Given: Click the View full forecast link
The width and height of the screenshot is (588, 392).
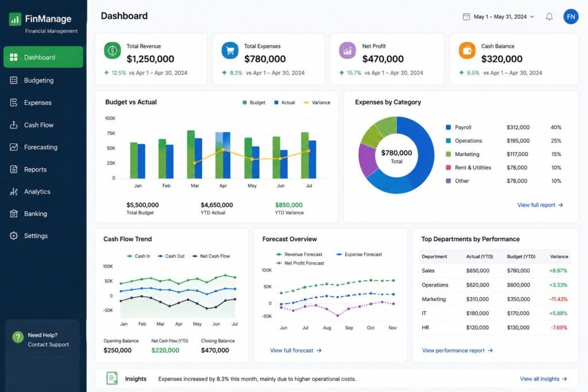Looking at the screenshot, I should coord(296,351).
